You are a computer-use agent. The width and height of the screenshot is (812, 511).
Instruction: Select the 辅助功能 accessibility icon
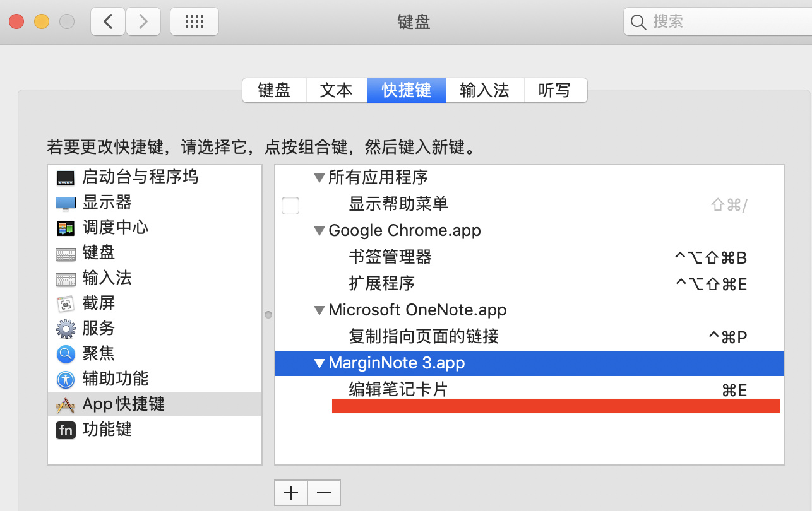pyautogui.click(x=66, y=379)
